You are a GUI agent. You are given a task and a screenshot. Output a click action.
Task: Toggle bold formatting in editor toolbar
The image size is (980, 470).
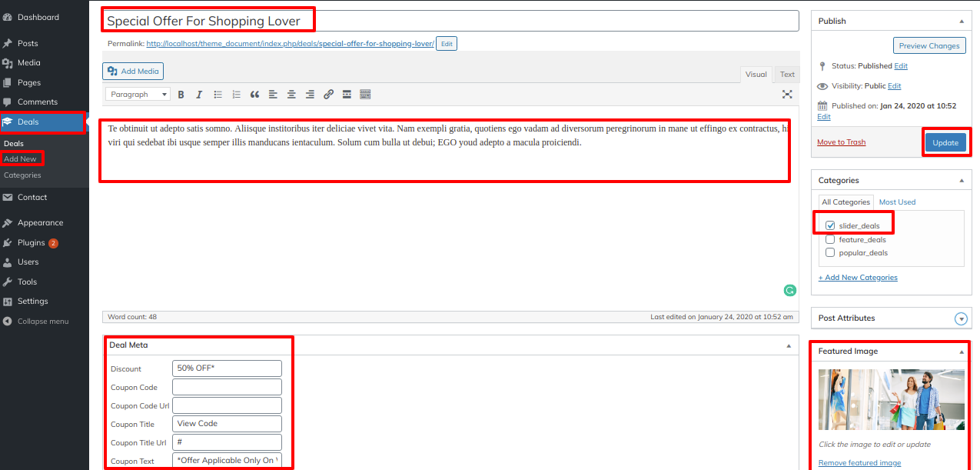tap(181, 95)
